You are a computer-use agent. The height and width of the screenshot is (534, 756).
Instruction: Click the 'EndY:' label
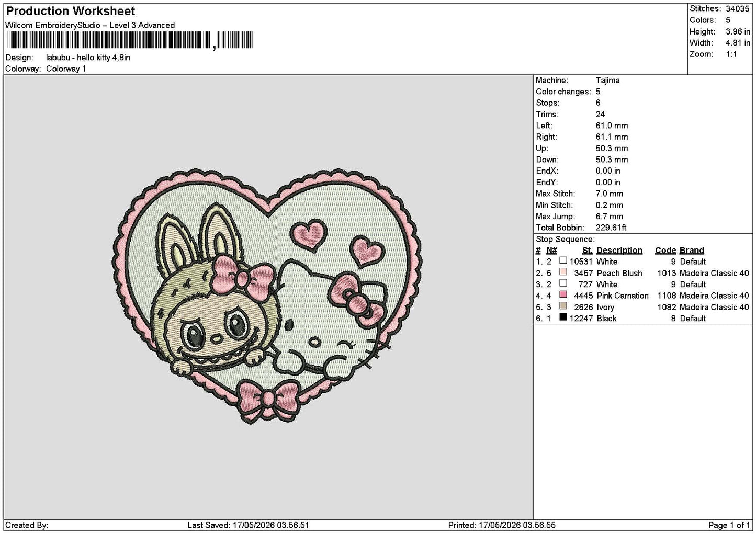click(x=547, y=183)
